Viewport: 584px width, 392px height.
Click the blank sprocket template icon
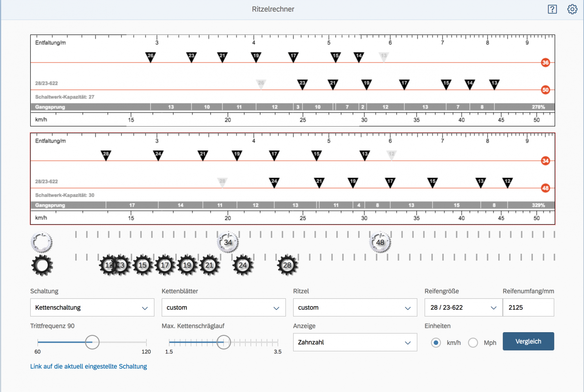pyautogui.click(x=42, y=265)
